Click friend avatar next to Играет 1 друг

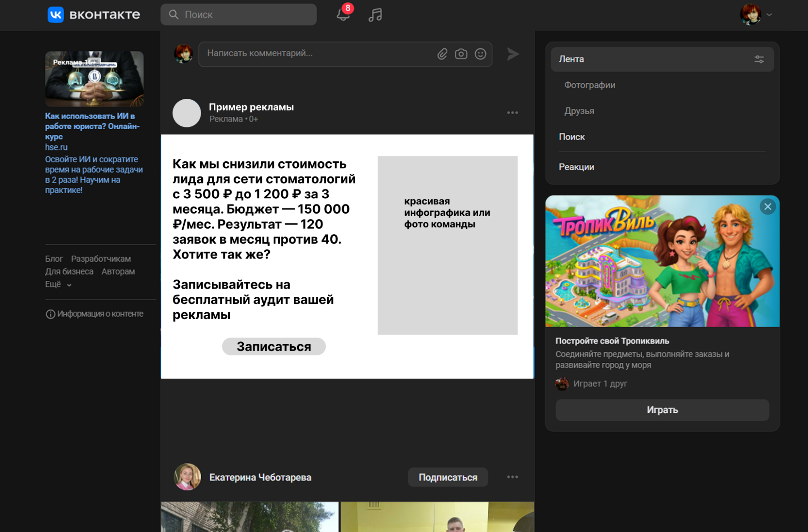[562, 384]
